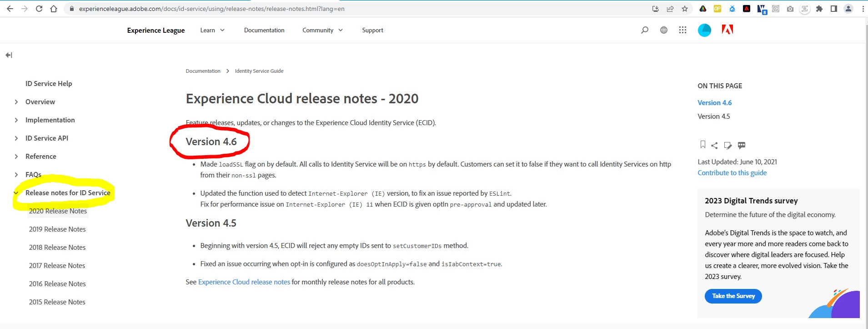Click the Take the Survey button
868x329 pixels.
tap(733, 296)
